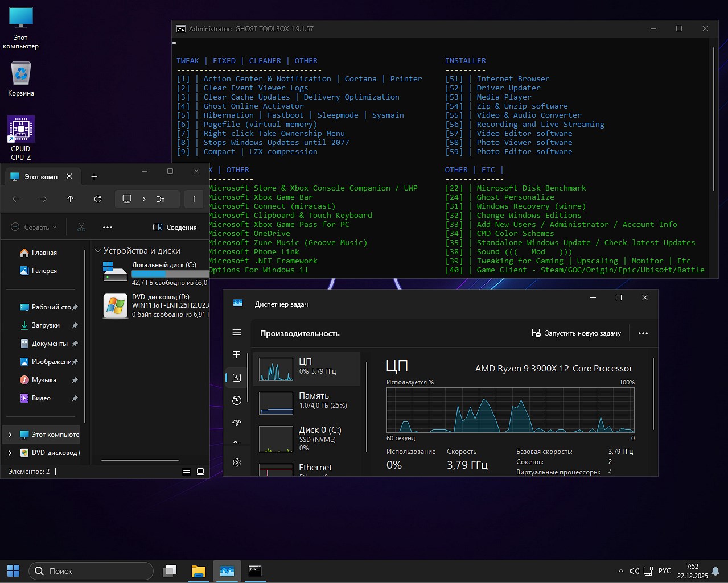Open the App history icon in Task Manager
Screen dimensions: 728x583
237,400
